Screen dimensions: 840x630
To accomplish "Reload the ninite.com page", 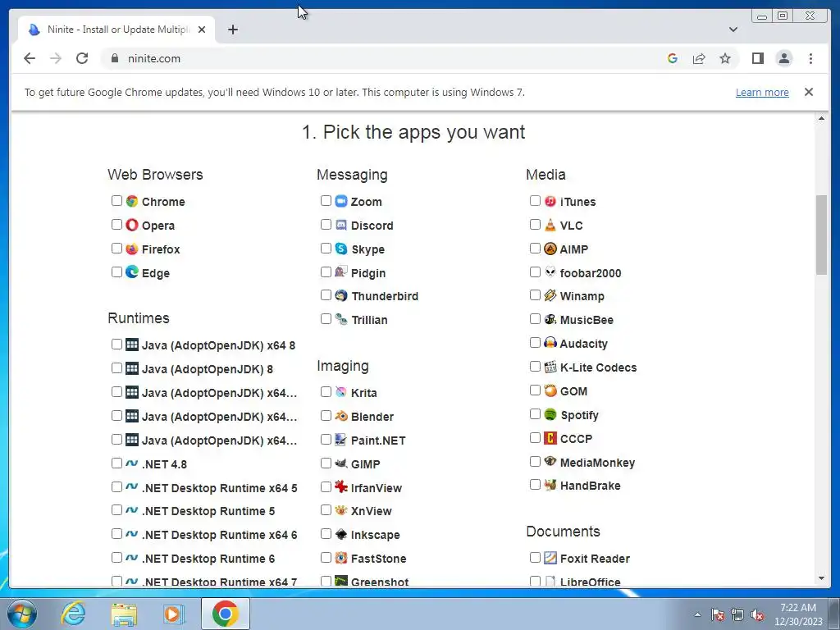I will point(82,58).
